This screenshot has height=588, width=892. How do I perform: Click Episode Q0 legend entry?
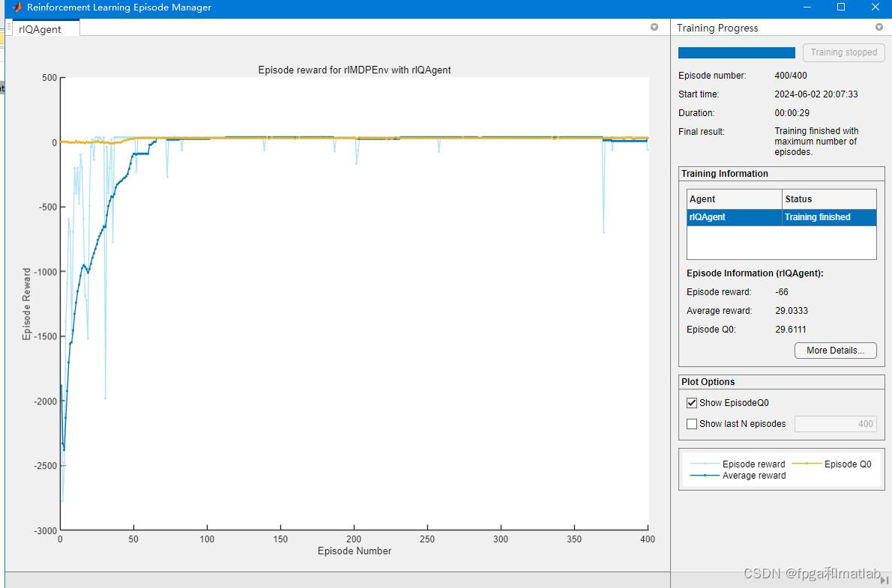[831, 464]
